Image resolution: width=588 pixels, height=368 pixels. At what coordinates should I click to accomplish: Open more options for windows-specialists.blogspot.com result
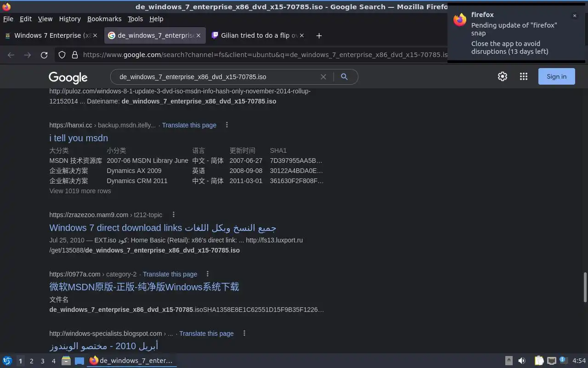pos(244,333)
